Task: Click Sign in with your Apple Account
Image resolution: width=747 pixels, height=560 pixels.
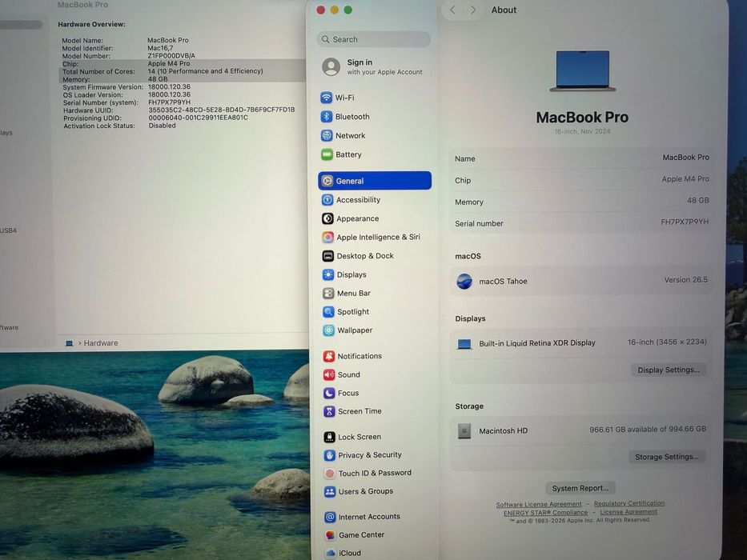Action: [373, 66]
